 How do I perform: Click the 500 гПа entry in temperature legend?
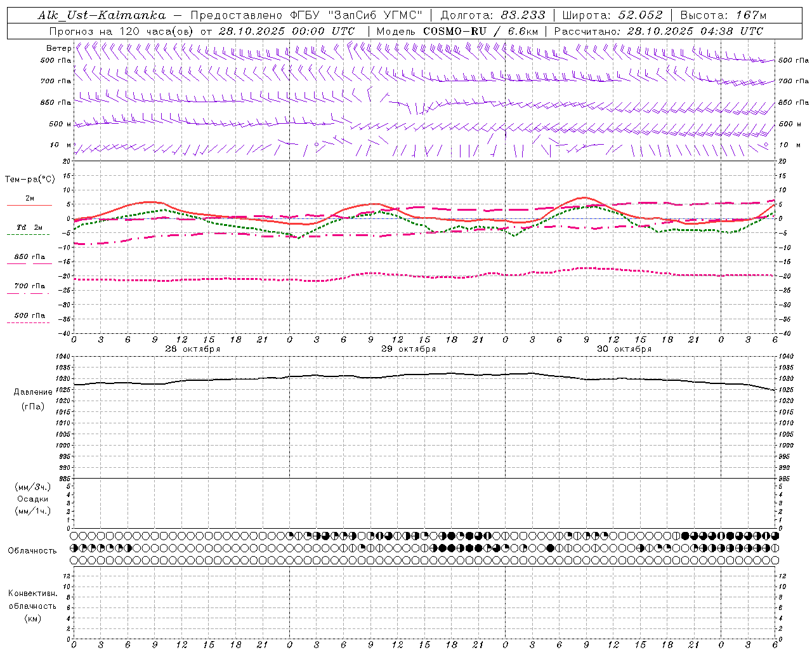coord(30,315)
